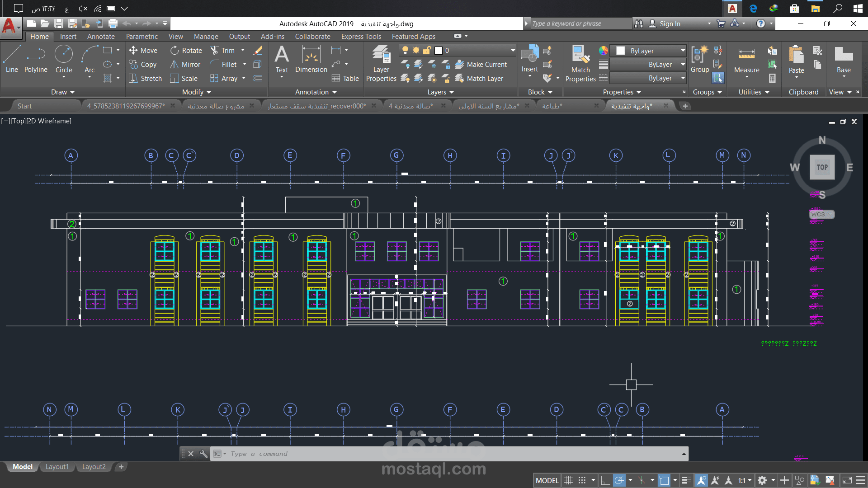The height and width of the screenshot is (488, 868).
Task: Open the Annotate ribbon tab
Action: 101,37
